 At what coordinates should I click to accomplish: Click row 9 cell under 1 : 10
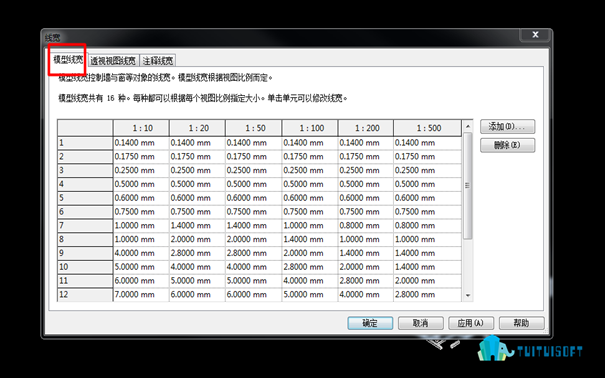point(141,253)
